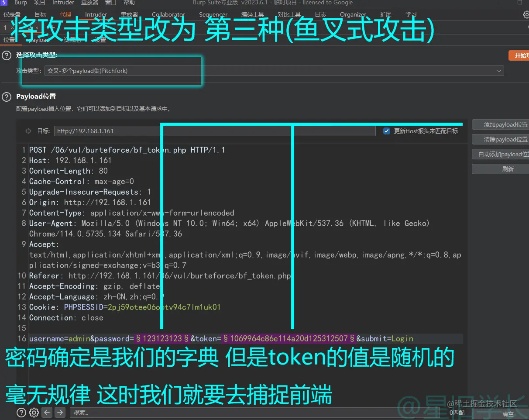The width and height of the screenshot is (529, 420).
Task: Switch to the Organizer tab
Action: (353, 15)
